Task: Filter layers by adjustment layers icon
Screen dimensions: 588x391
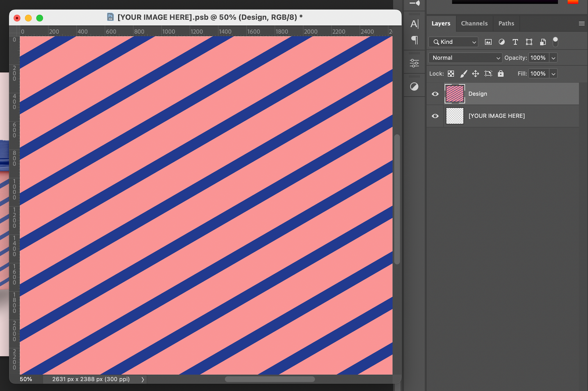Action: pos(502,42)
